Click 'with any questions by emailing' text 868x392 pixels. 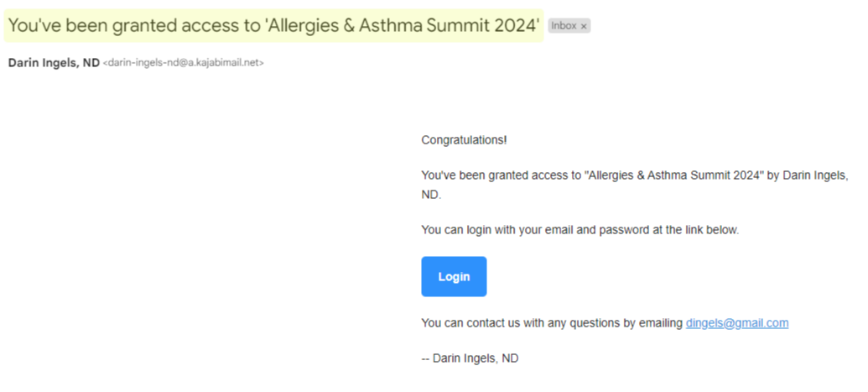(x=602, y=322)
